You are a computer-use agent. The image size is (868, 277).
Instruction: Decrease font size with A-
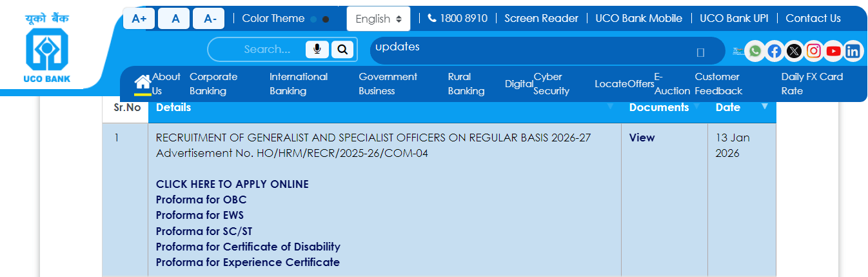pyautogui.click(x=210, y=19)
